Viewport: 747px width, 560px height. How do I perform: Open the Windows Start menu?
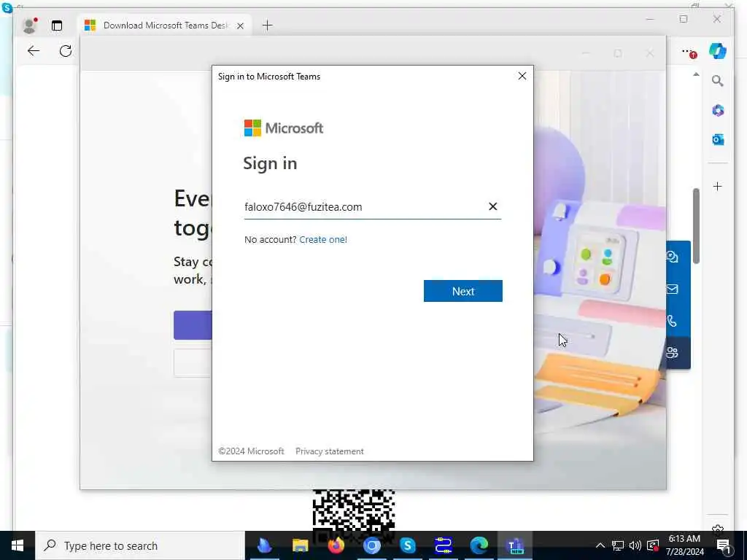coord(18,545)
